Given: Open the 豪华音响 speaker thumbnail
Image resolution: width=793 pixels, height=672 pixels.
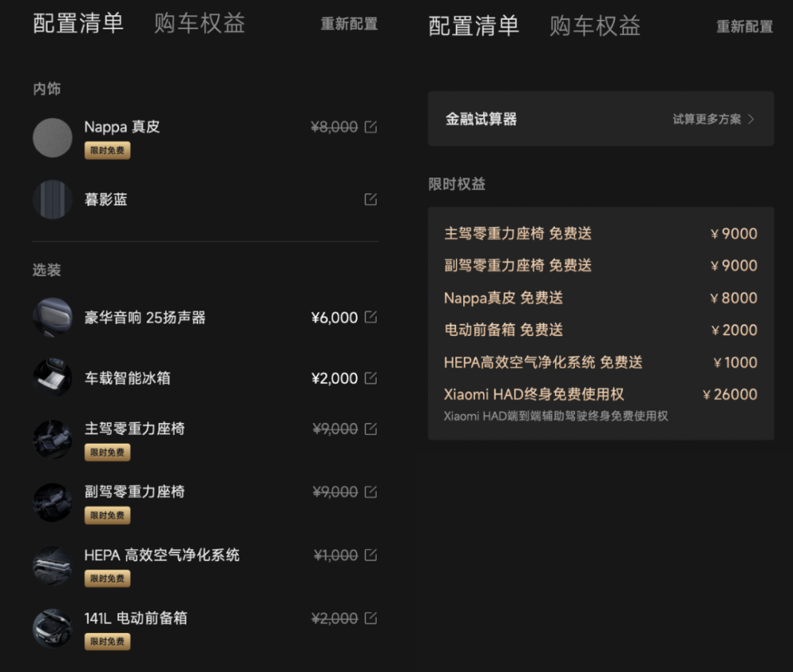Looking at the screenshot, I should coord(52,317).
